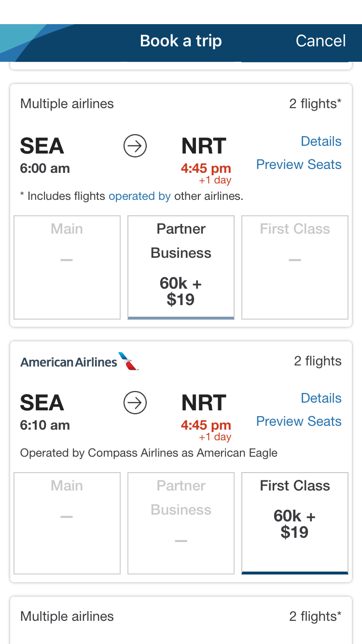Select Partner Business fare 60k + $19
The image size is (362, 644).
coord(181,267)
